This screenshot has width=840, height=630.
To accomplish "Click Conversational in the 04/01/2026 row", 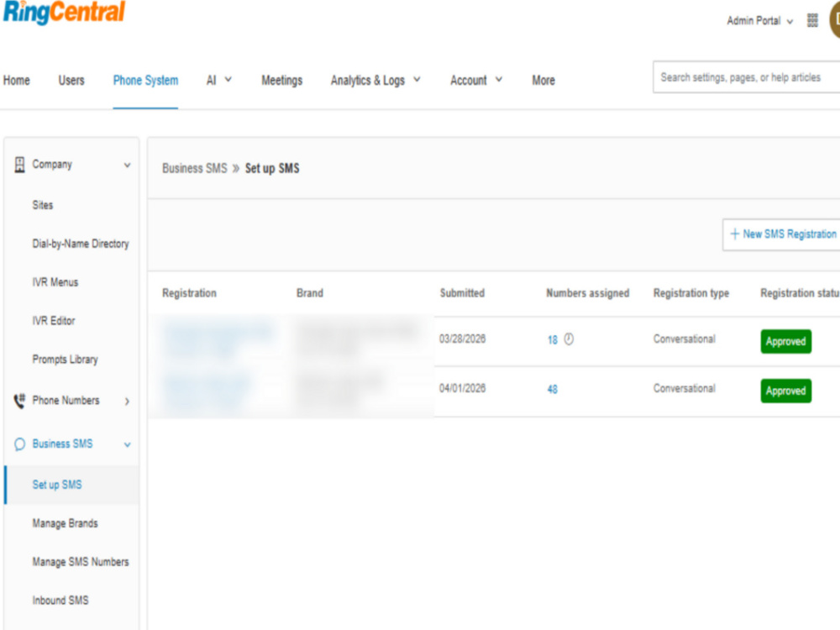I will (684, 388).
